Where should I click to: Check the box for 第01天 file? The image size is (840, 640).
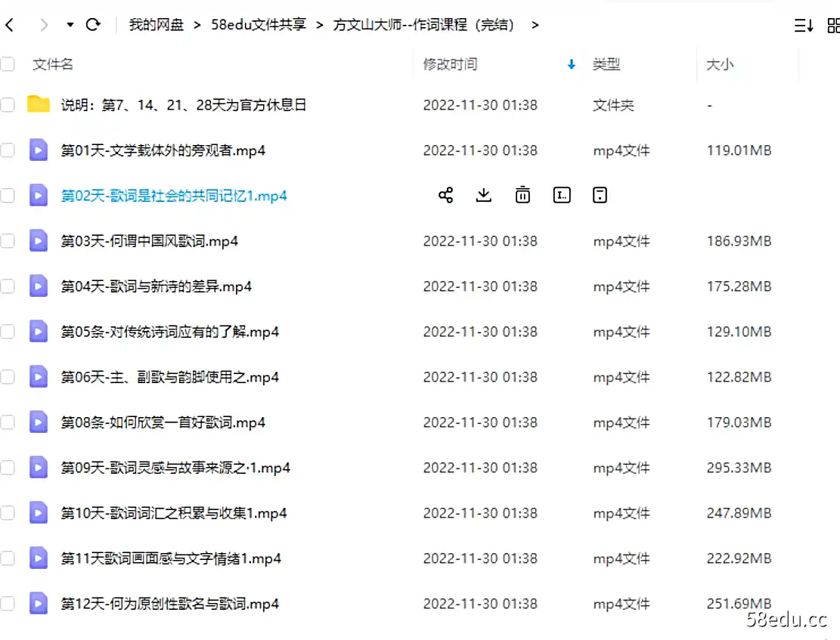click(x=8, y=150)
